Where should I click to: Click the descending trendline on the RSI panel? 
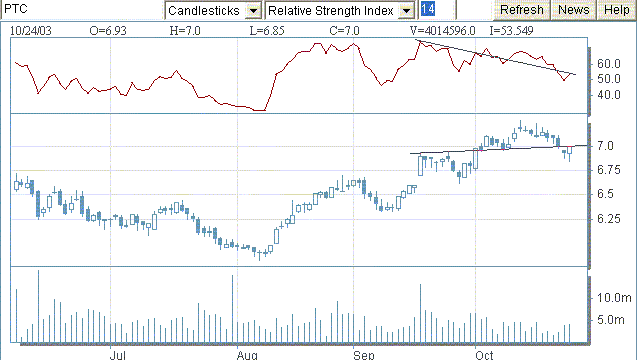(x=496, y=57)
